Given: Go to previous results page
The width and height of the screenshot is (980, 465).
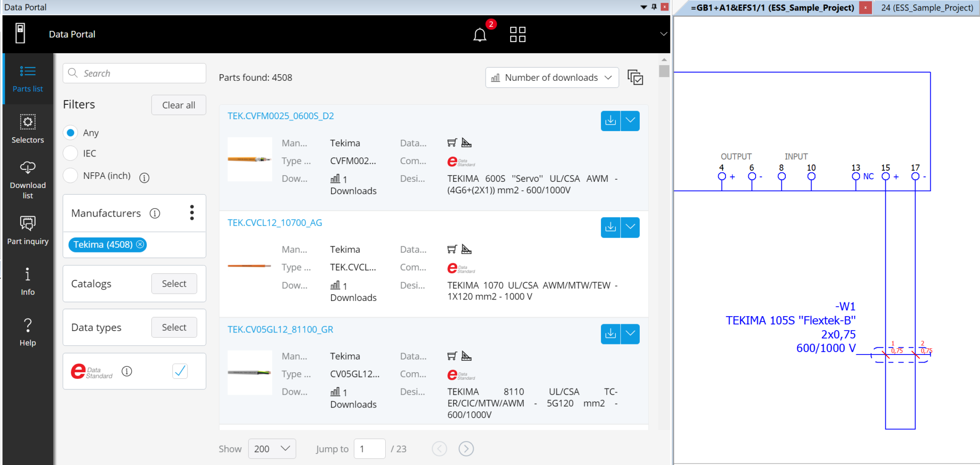Looking at the screenshot, I should (439, 449).
